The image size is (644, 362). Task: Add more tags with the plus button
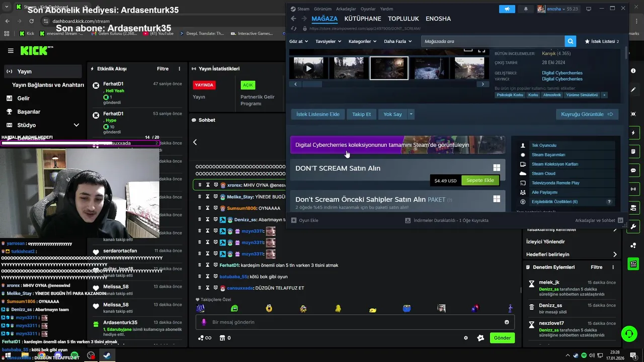point(604,95)
